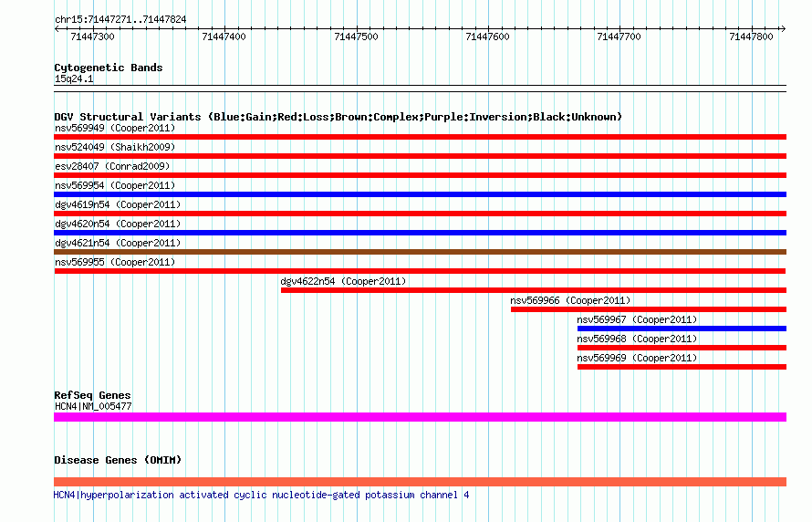Screen dimensions: 812x522
Task: Select the red bar under nsv569969
Action: tap(682, 367)
